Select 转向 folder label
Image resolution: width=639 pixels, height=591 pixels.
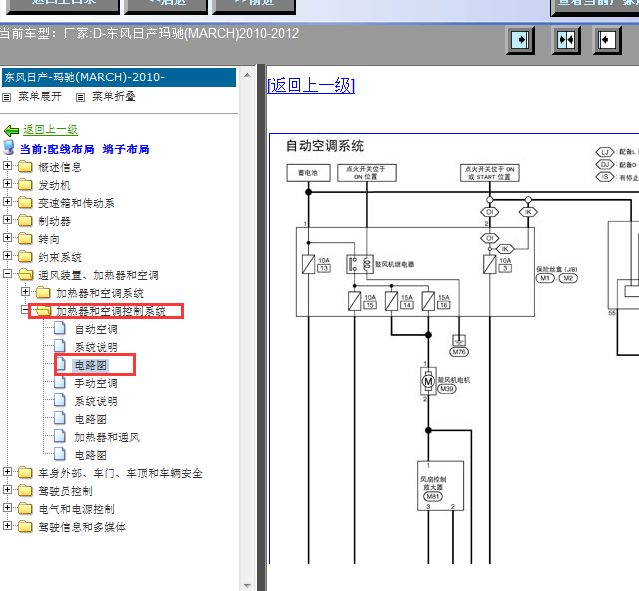(x=49, y=239)
